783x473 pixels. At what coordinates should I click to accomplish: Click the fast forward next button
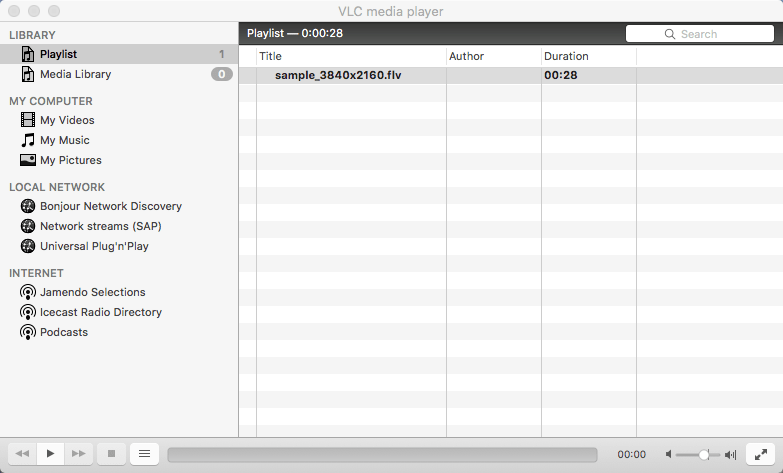click(x=78, y=454)
